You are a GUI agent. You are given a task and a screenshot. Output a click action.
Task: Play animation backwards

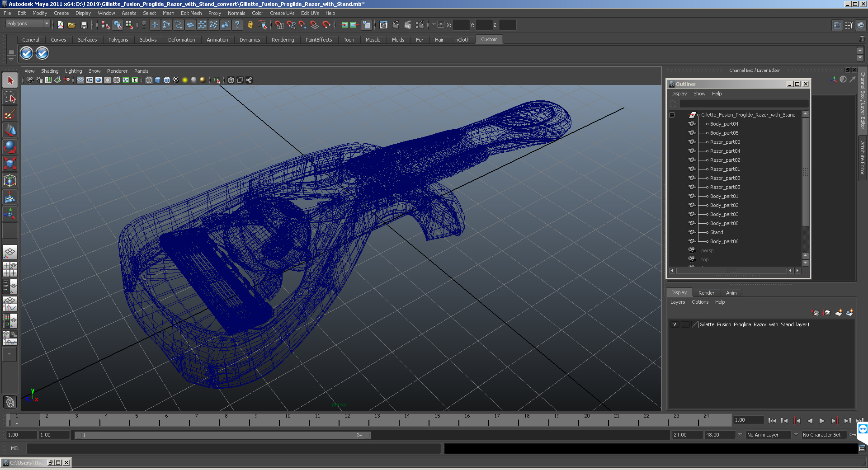click(x=809, y=421)
